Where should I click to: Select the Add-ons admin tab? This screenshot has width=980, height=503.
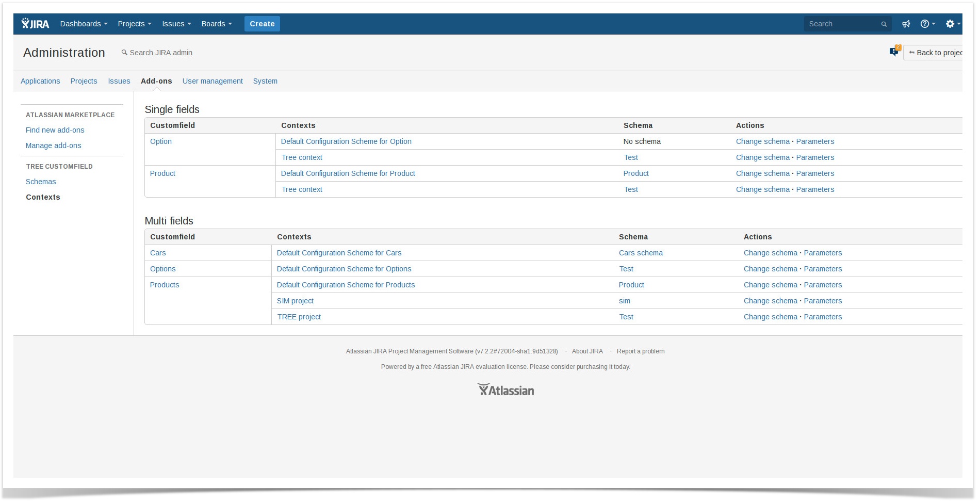(156, 81)
